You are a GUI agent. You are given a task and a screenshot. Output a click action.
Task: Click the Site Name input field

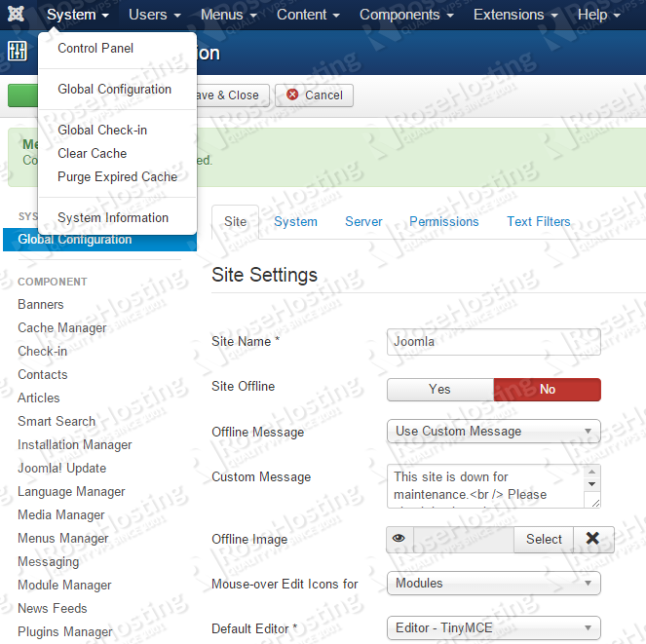point(494,342)
